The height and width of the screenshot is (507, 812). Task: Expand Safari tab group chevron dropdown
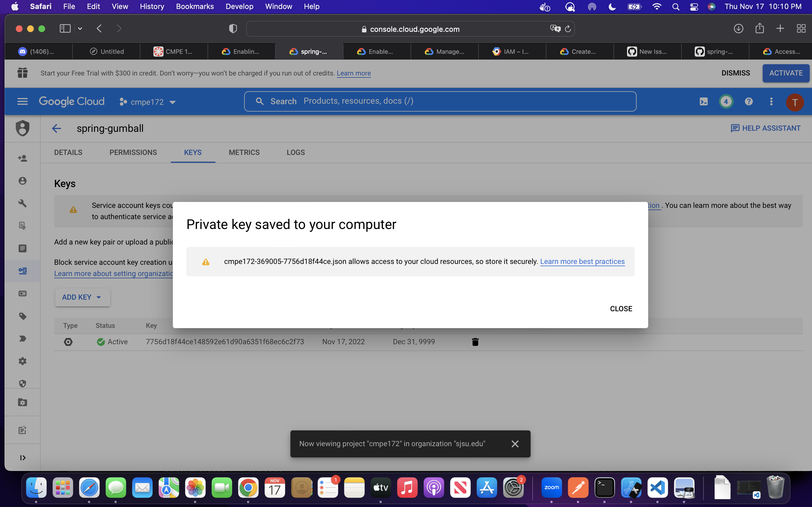pos(80,29)
